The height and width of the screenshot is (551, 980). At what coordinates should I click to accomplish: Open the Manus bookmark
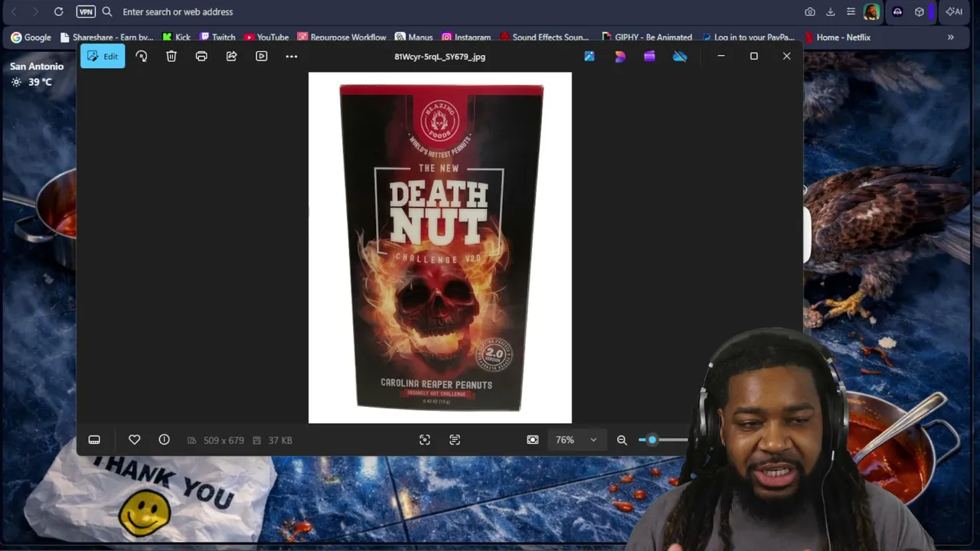(x=413, y=37)
